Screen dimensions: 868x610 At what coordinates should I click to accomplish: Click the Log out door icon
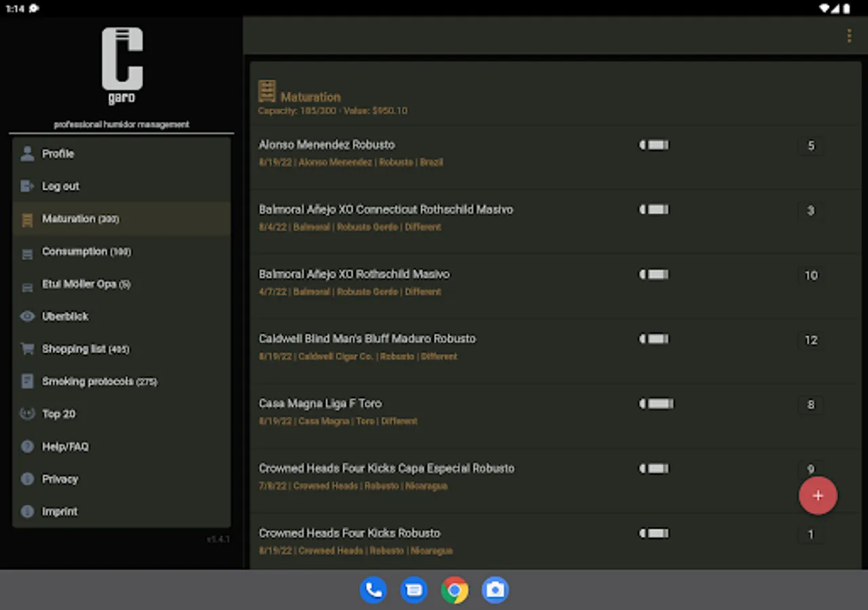click(x=27, y=186)
